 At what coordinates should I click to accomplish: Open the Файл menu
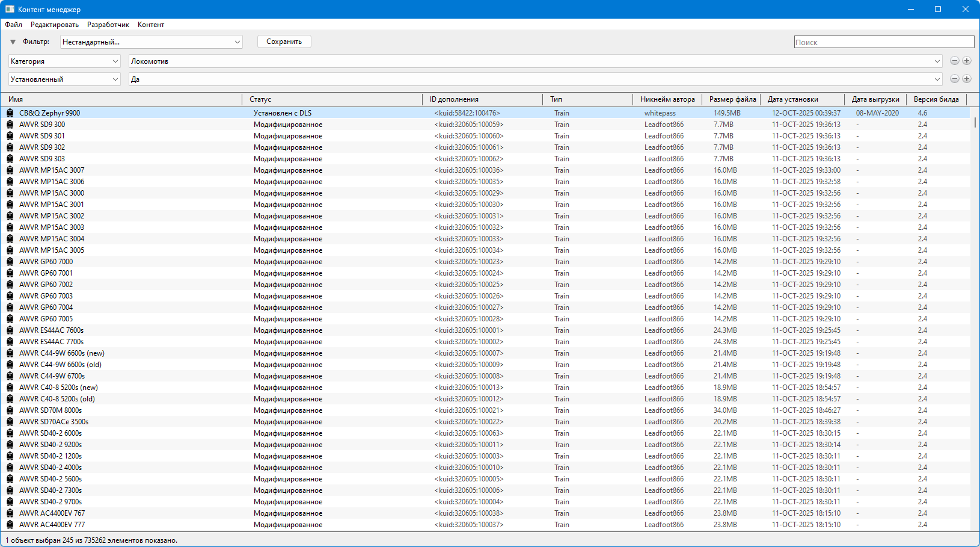coord(14,25)
